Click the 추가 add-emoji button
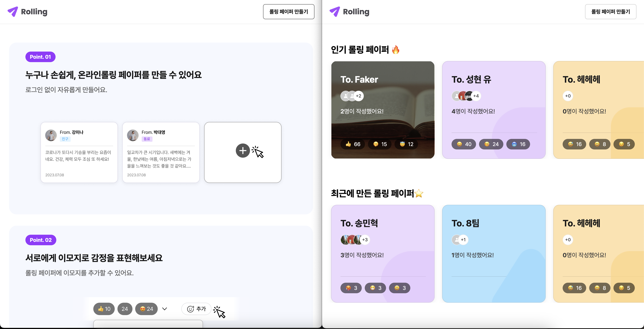This screenshot has width=644, height=329. coord(197,309)
